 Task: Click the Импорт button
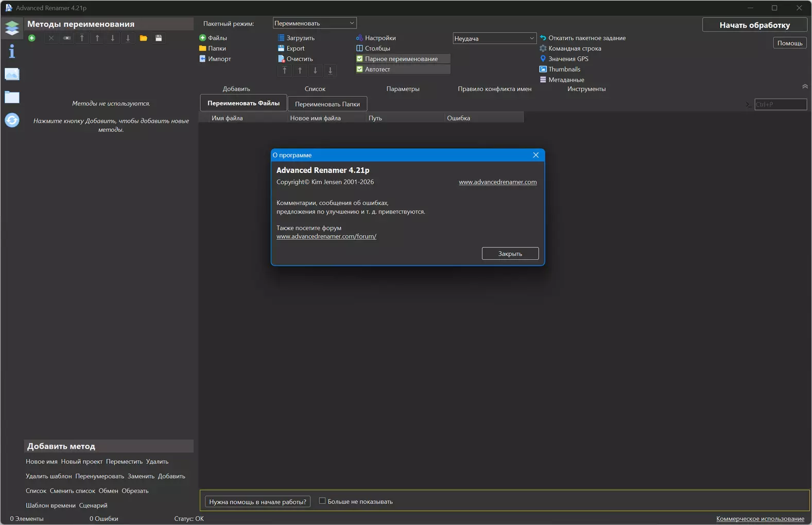click(215, 59)
